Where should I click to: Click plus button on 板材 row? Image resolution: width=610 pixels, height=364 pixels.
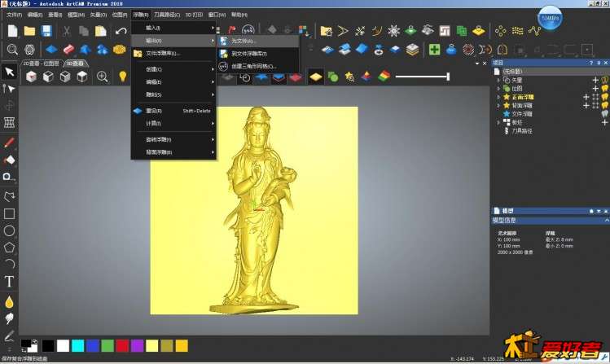coord(604,122)
